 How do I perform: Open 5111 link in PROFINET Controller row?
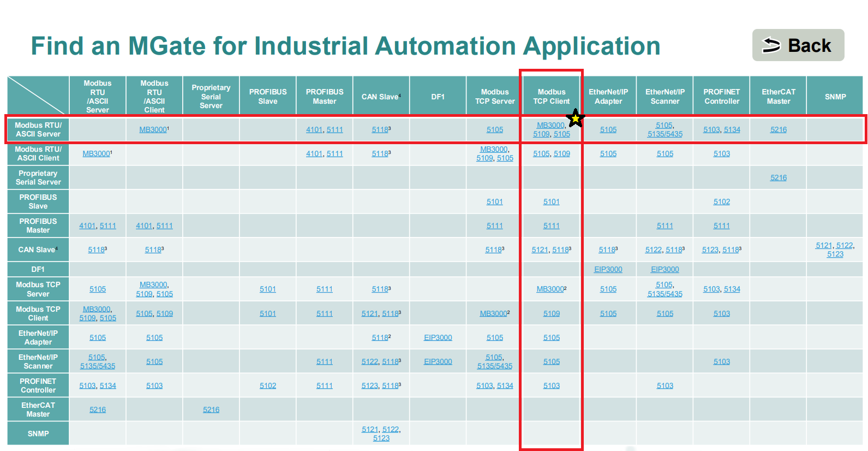pos(325,385)
